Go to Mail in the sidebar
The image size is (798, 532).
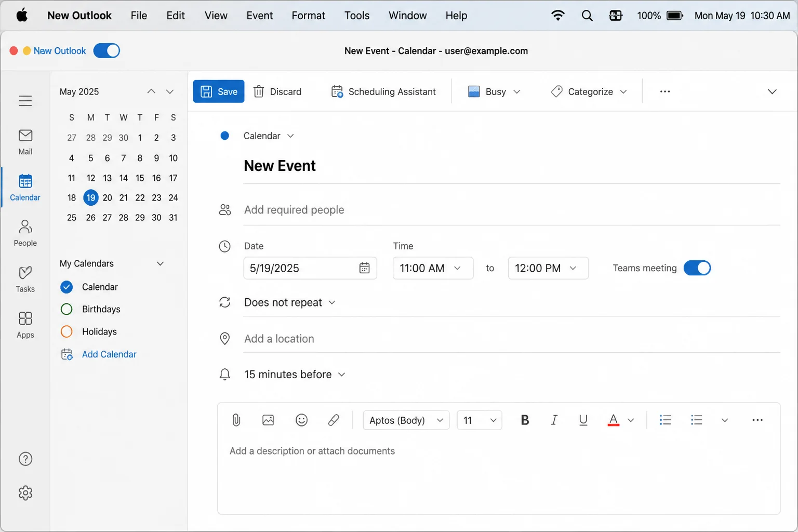(25, 142)
